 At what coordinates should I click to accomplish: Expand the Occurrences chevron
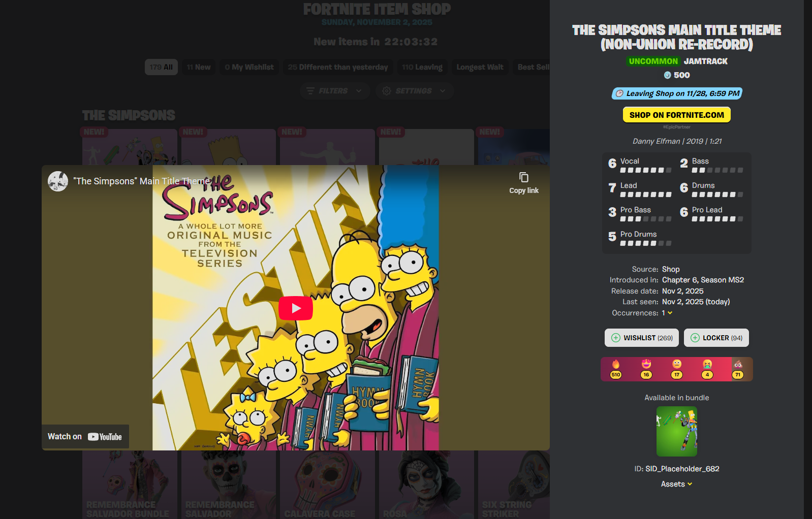click(x=670, y=313)
